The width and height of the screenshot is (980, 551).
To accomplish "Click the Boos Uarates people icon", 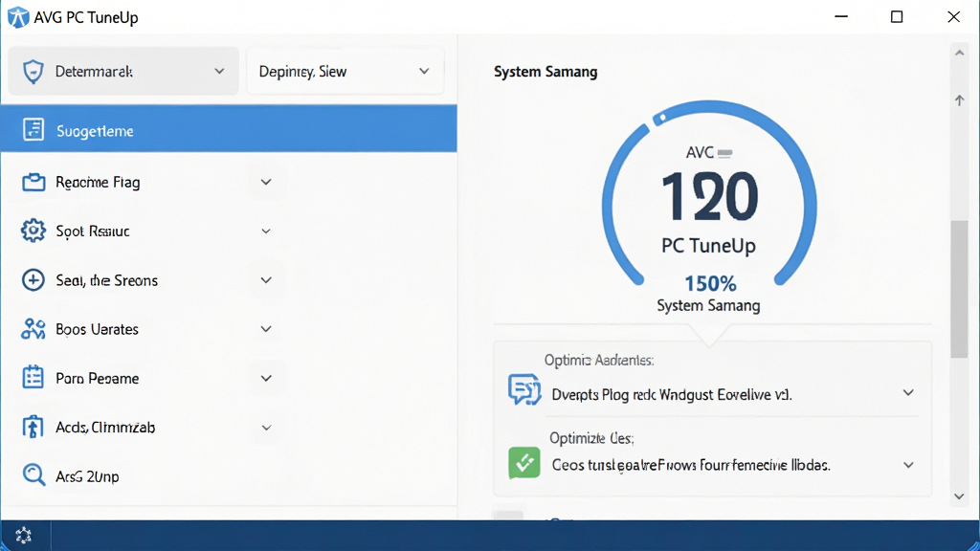I will [x=33, y=329].
